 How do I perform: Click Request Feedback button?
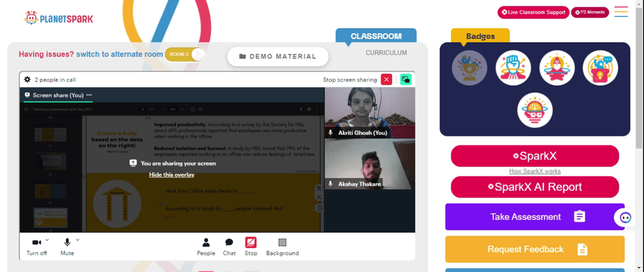pos(535,249)
